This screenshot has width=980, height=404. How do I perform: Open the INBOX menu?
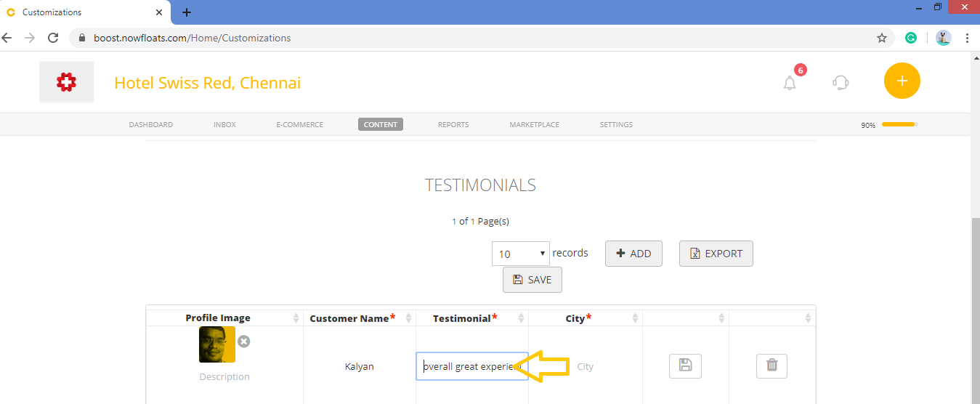point(224,124)
